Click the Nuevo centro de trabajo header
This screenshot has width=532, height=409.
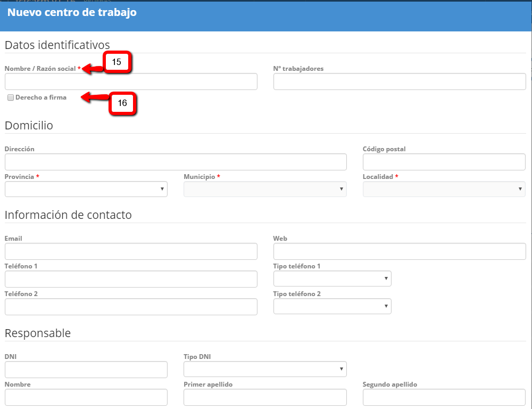click(x=72, y=13)
